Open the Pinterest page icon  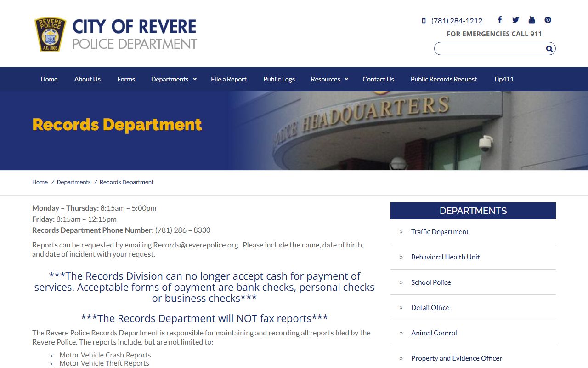tap(548, 20)
